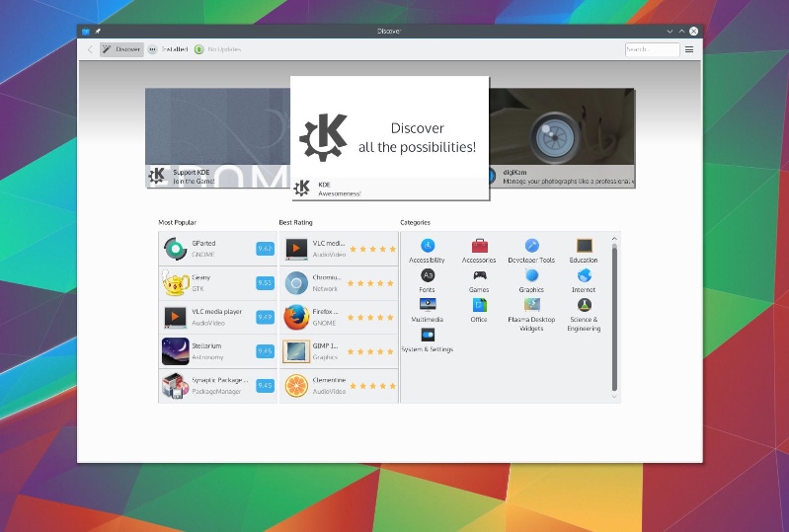Click the digiKam featured banner

tap(563, 136)
